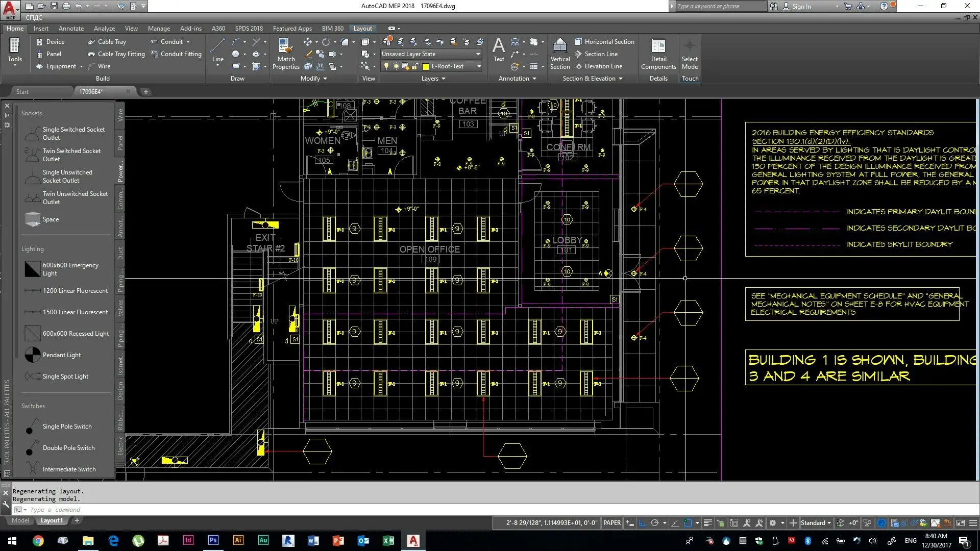Add a Device from the Build panel
The height and width of the screenshot is (551, 980).
pyautogui.click(x=50, y=42)
